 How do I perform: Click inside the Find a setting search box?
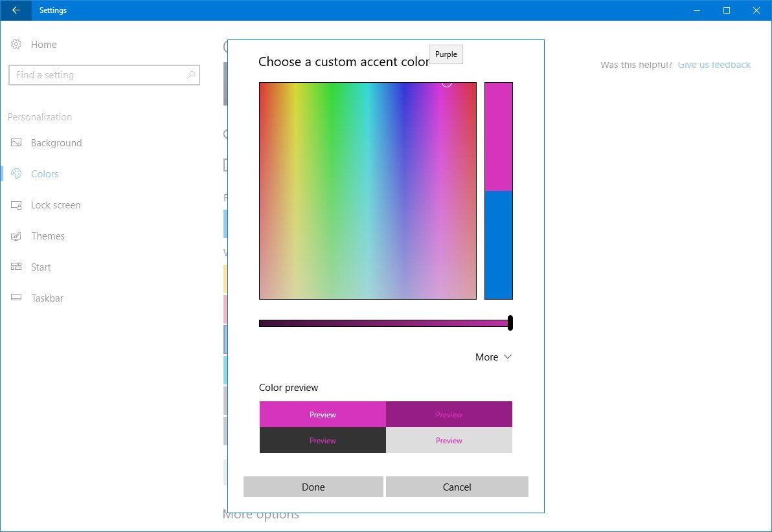[x=97, y=75]
